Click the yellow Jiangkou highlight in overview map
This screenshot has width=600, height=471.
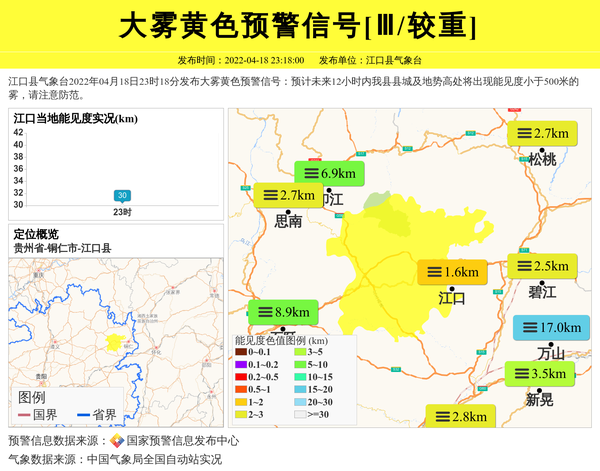[114, 342]
